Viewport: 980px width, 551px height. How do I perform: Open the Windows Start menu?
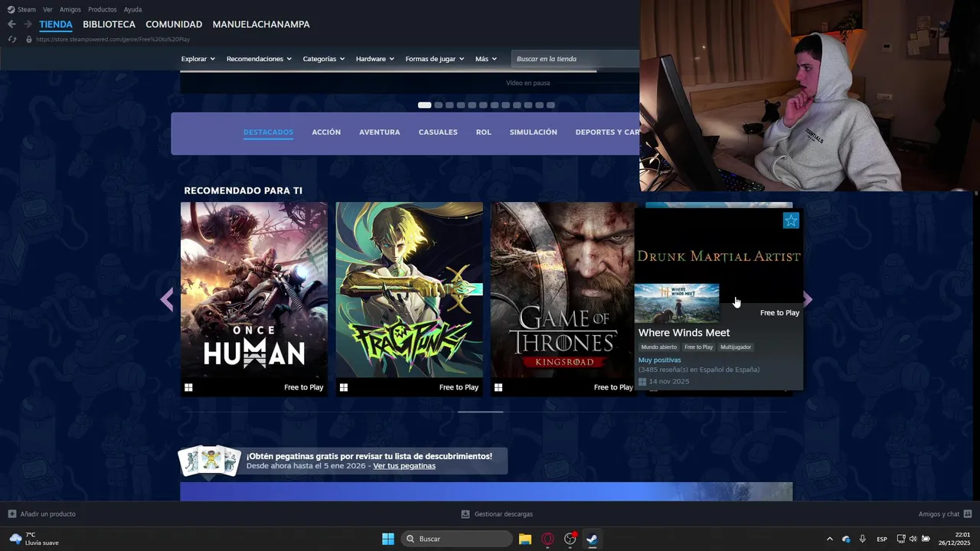click(x=388, y=539)
